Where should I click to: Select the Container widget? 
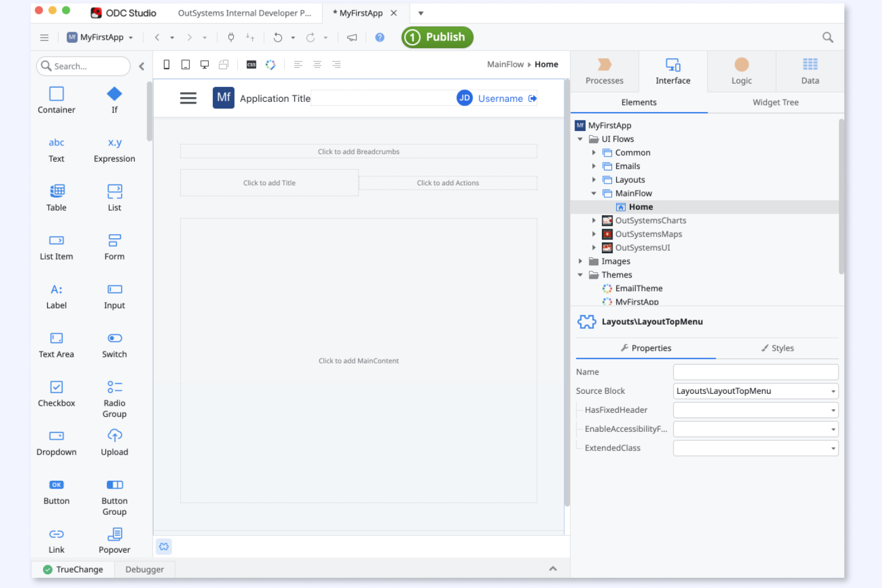pos(56,99)
